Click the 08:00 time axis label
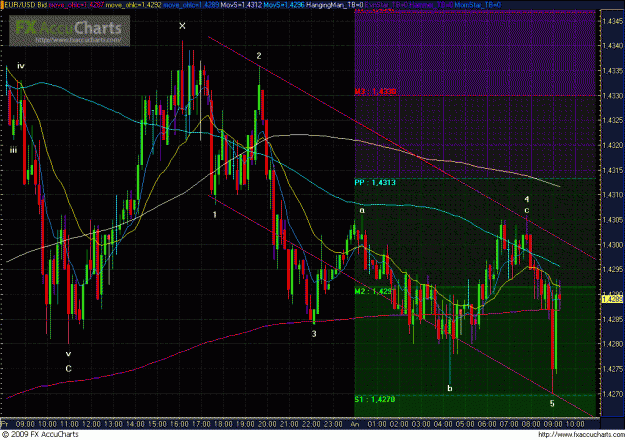 click(x=531, y=424)
